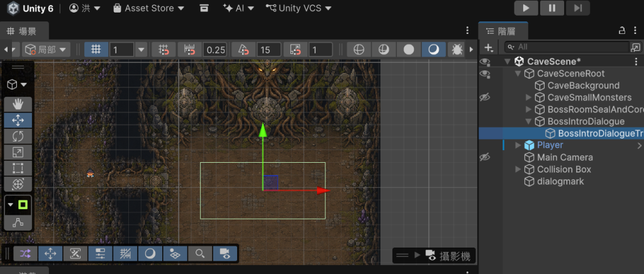Select the Scale tool
Screen dimensions: 644x274
(x=18, y=152)
